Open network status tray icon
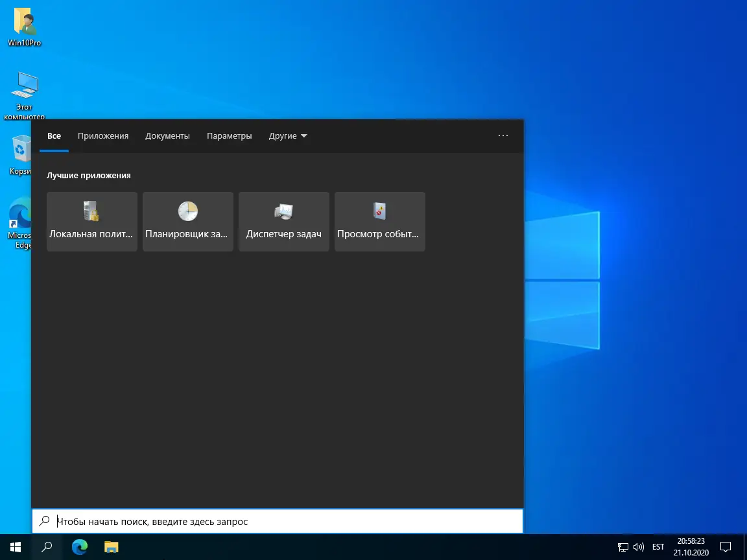Viewport: 747px width, 560px height. pyautogui.click(x=622, y=547)
